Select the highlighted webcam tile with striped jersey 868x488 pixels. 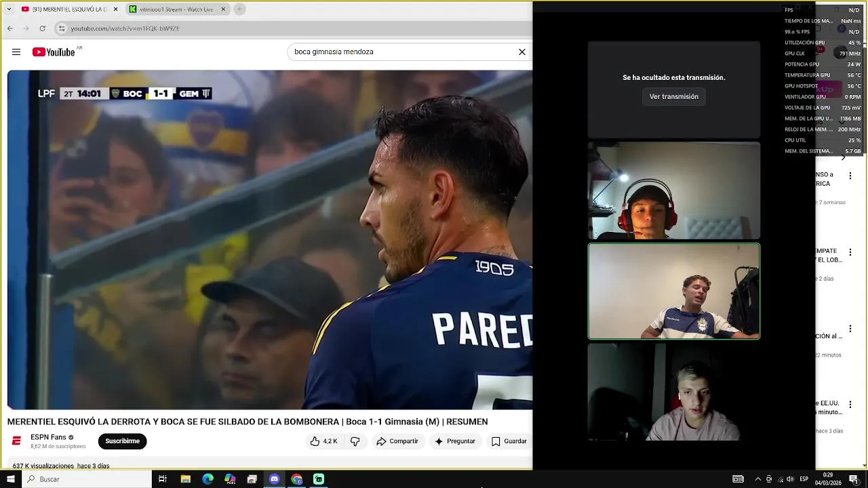click(673, 291)
